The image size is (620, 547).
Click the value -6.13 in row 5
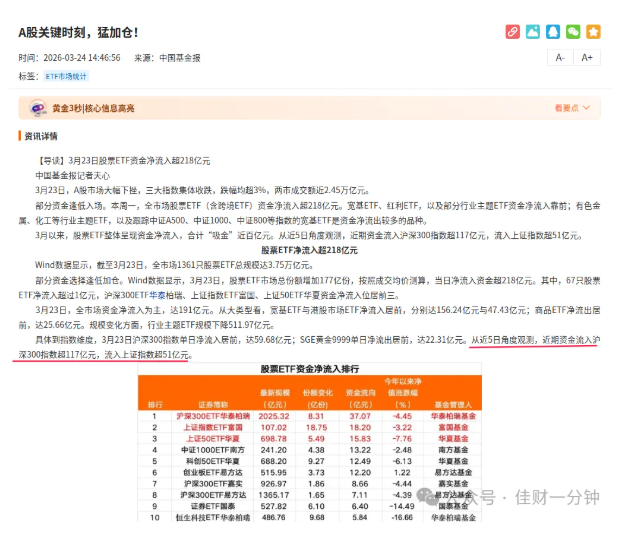click(402, 461)
